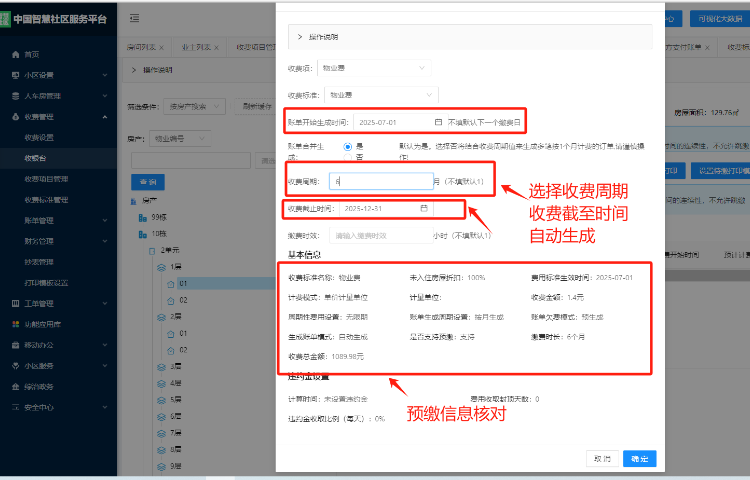Click house icon of room 02 under 1层
The width and height of the screenshot is (750, 480).
pyautogui.click(x=171, y=301)
